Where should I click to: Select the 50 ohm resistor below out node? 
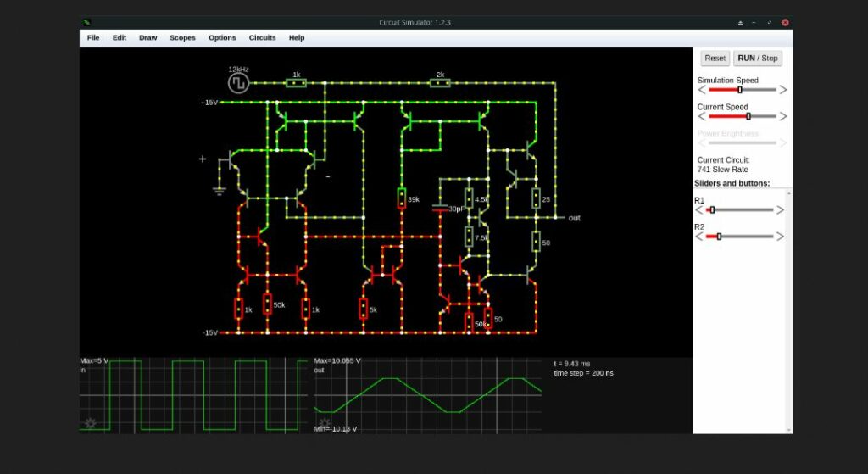[536, 242]
